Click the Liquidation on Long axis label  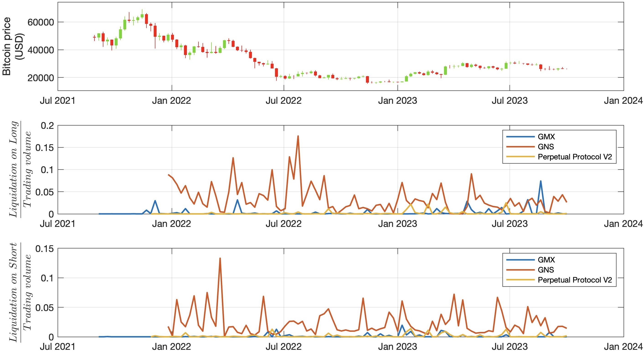pos(14,169)
